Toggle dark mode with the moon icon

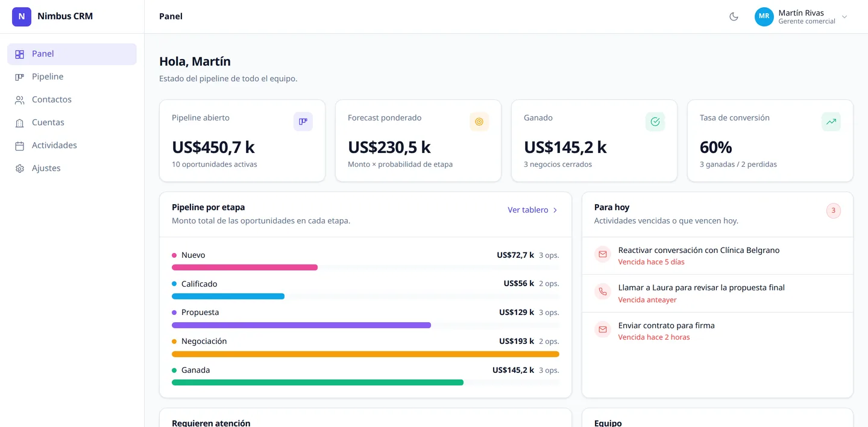[x=734, y=17]
